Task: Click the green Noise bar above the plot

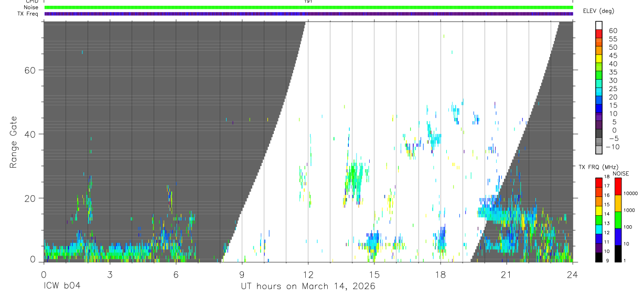Action: (x=308, y=8)
